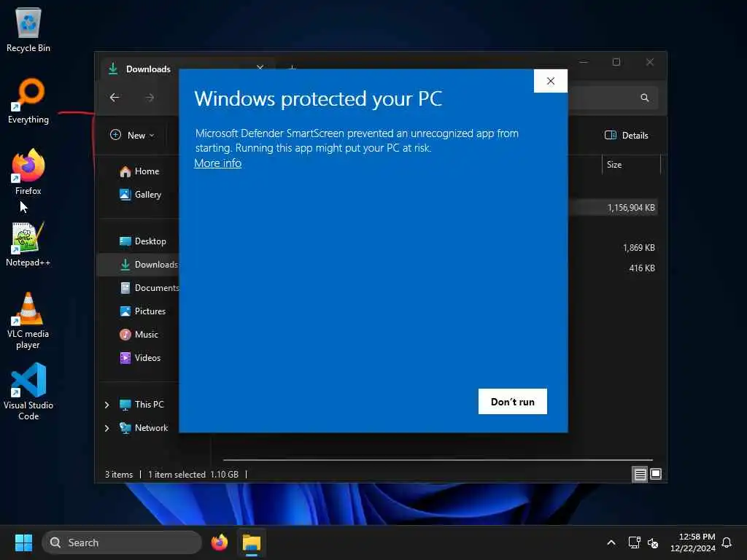Open the notifications bell icon
The height and width of the screenshot is (560, 747).
coord(727,542)
